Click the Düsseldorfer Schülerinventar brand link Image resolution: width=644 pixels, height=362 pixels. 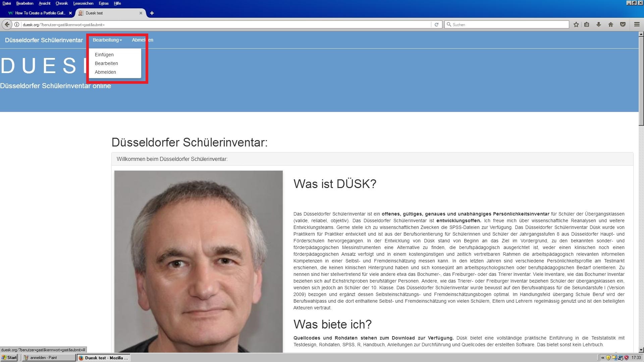44,40
